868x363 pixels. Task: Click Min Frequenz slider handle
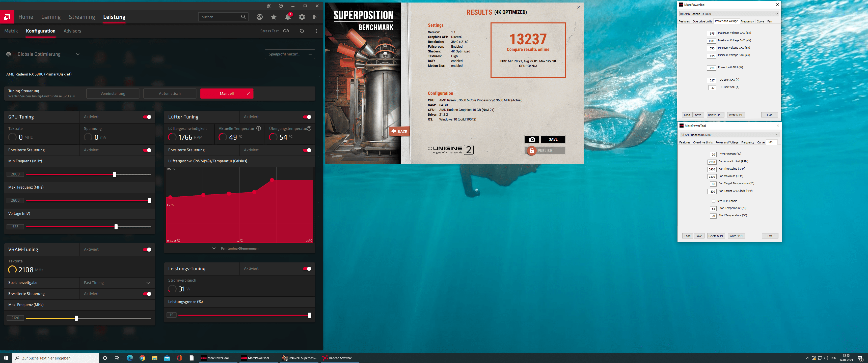(x=115, y=174)
